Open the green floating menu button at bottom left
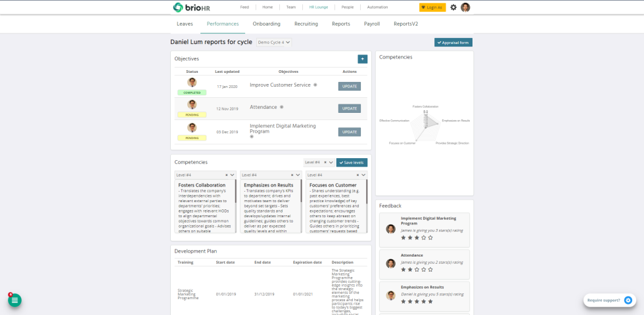 (14, 300)
